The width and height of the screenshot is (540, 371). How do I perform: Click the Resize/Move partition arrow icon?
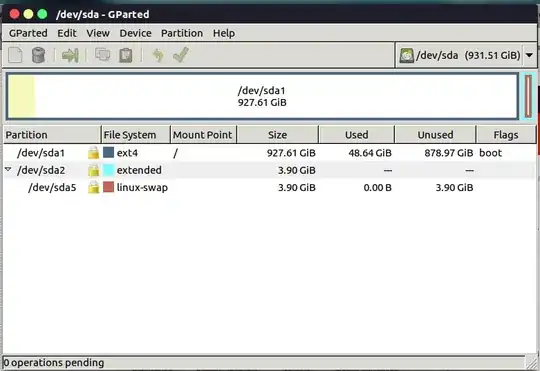coord(70,55)
